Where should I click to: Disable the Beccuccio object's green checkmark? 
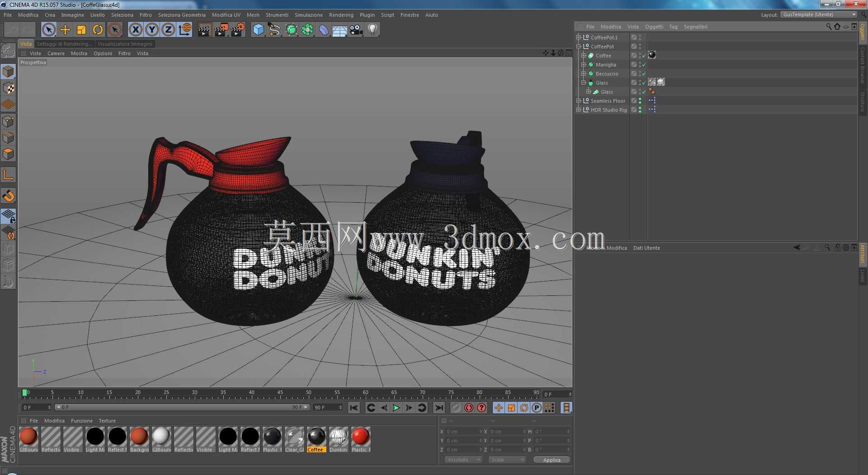(x=644, y=74)
